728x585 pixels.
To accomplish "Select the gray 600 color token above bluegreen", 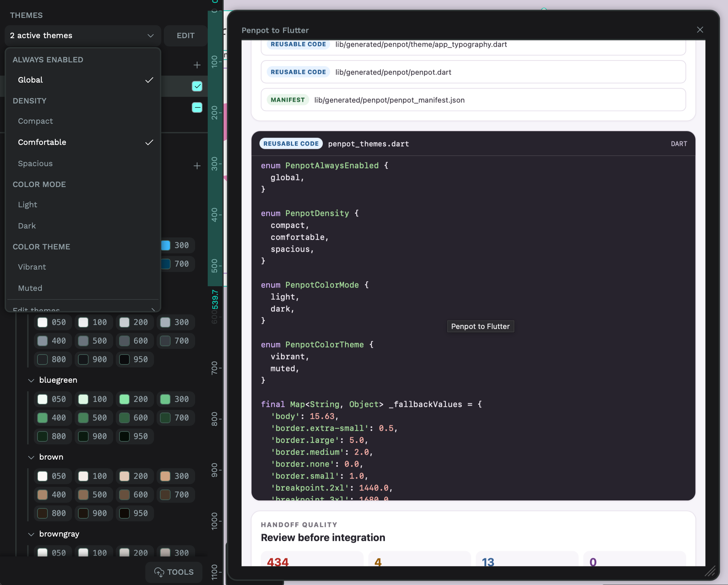I will point(134,341).
